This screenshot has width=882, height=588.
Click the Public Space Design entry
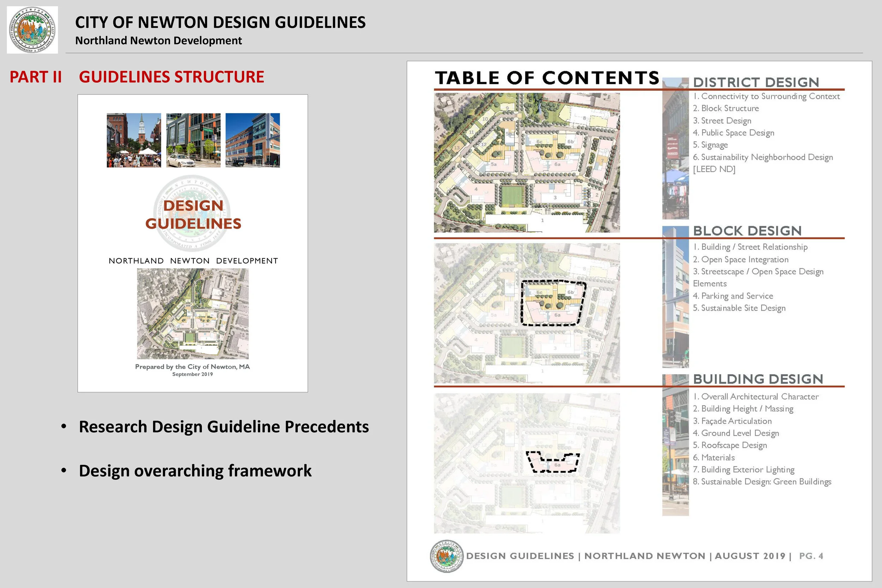[733, 133]
